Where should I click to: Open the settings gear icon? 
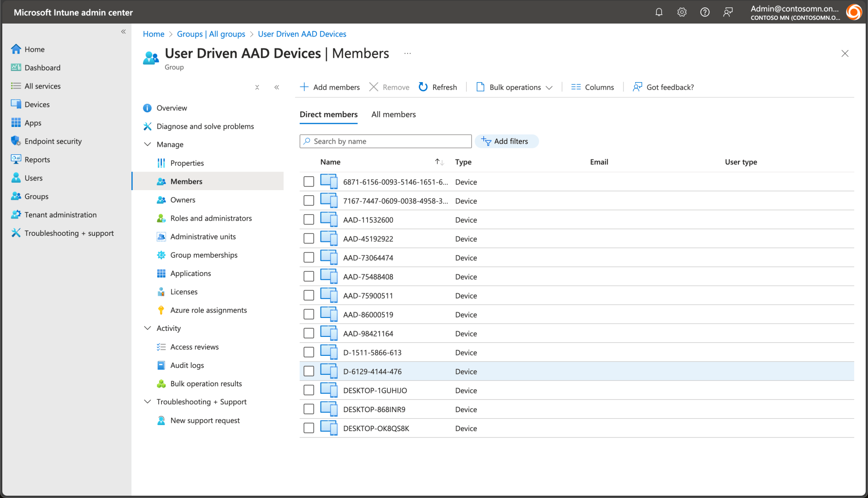pyautogui.click(x=682, y=12)
